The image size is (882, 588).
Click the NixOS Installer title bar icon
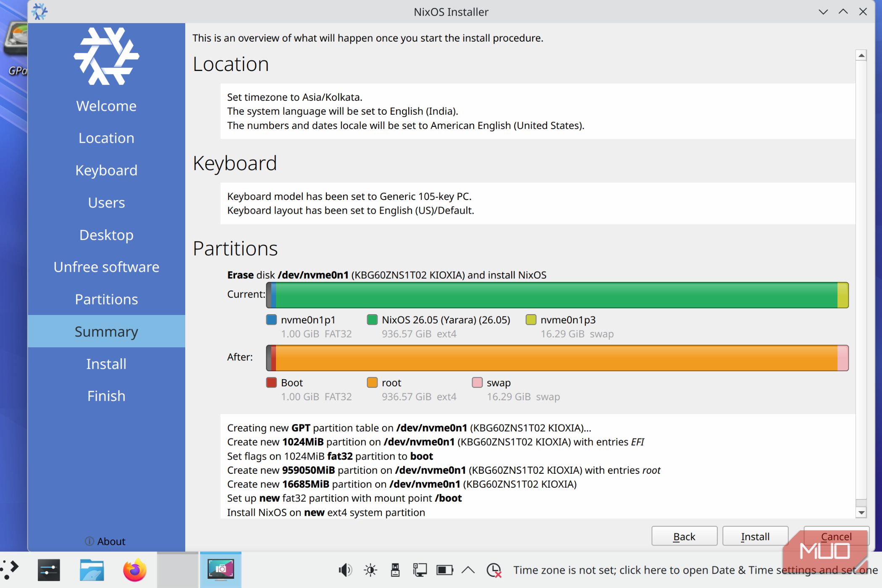point(39,11)
